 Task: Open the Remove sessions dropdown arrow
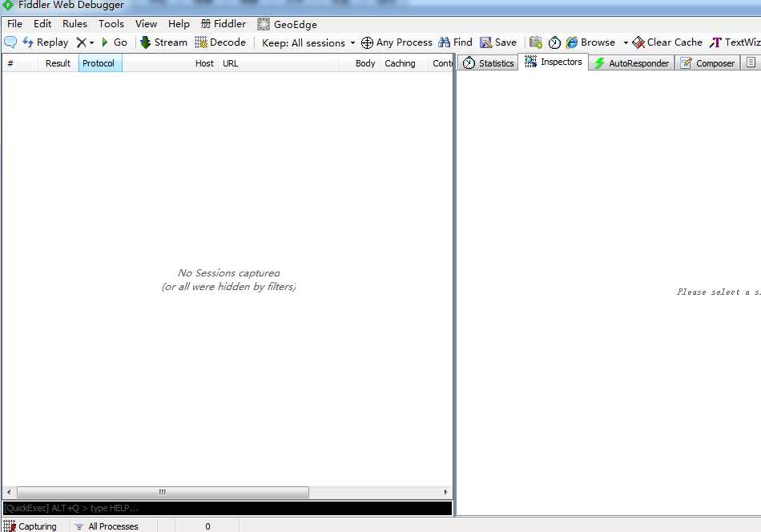(x=91, y=42)
